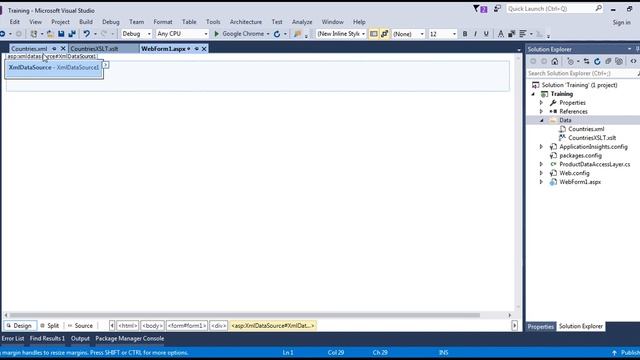This screenshot has height=360, width=640.
Task: Open the Debug menu
Action: 111,22
